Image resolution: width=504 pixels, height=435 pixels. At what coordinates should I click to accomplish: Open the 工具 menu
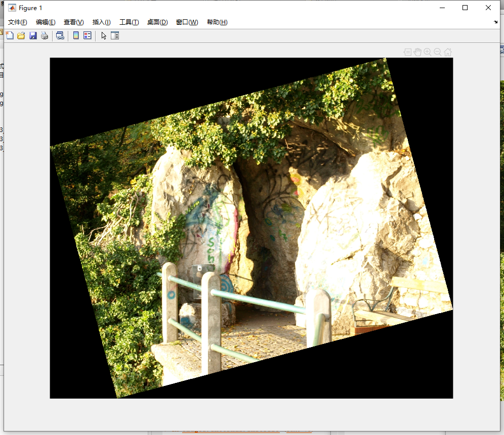[129, 22]
